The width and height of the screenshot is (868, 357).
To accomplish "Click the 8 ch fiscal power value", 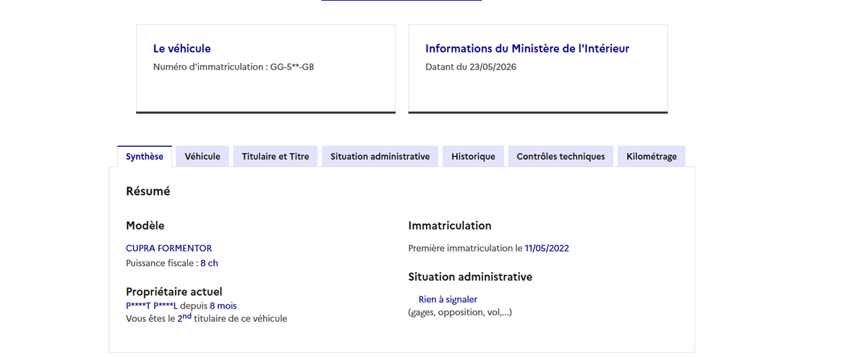I will coord(209,263).
